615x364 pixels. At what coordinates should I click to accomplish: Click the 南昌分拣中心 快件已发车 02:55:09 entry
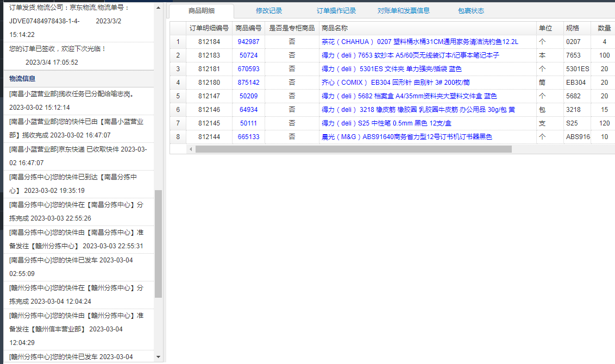[79, 267]
